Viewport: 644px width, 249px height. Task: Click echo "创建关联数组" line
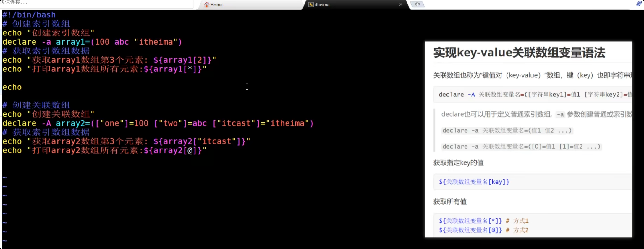(48, 114)
